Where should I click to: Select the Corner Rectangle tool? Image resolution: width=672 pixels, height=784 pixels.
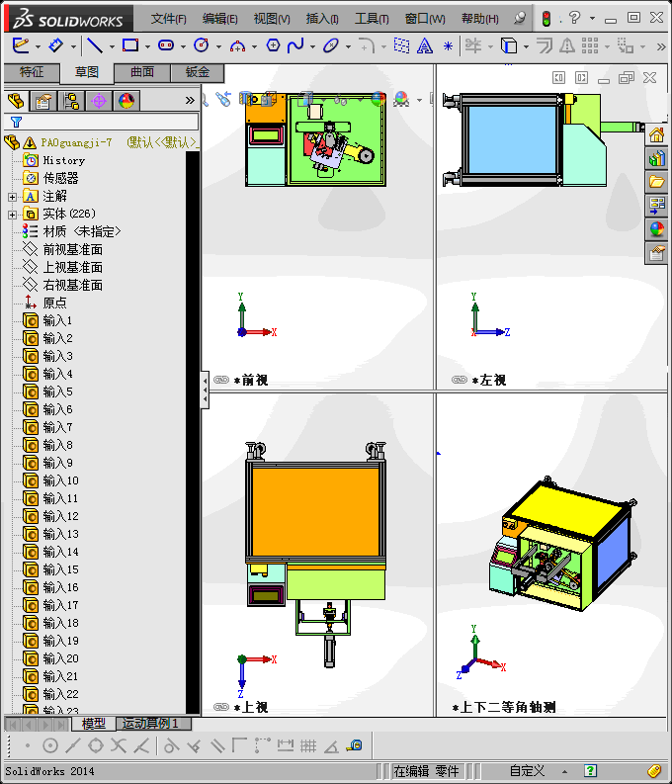130,45
